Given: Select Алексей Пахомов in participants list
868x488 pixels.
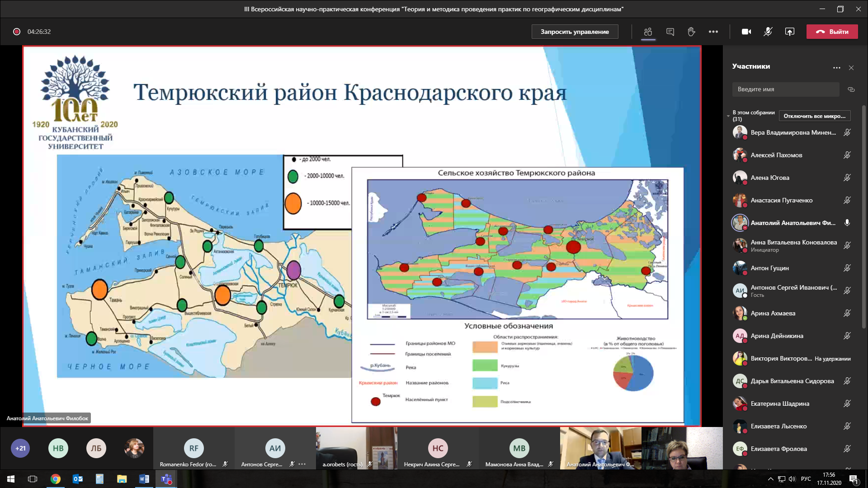Looking at the screenshot, I should tap(776, 155).
